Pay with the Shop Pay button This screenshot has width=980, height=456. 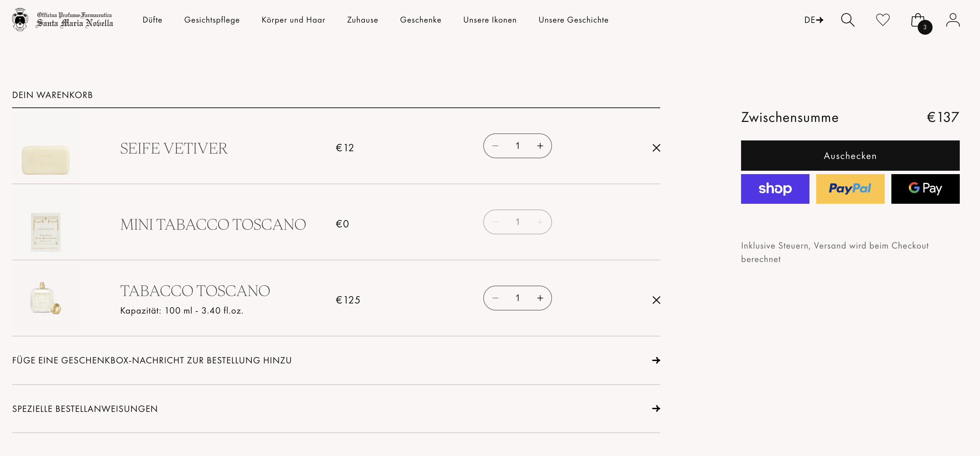tap(775, 189)
